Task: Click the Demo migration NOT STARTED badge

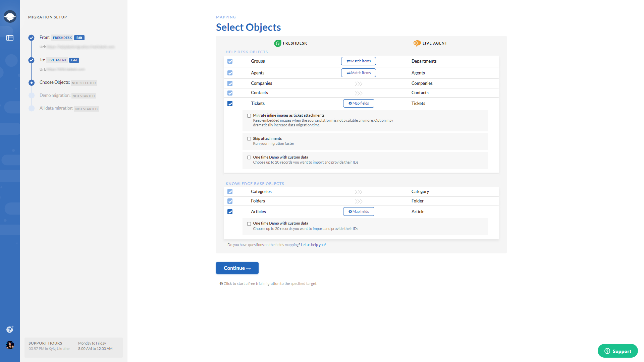Action: pos(84,96)
